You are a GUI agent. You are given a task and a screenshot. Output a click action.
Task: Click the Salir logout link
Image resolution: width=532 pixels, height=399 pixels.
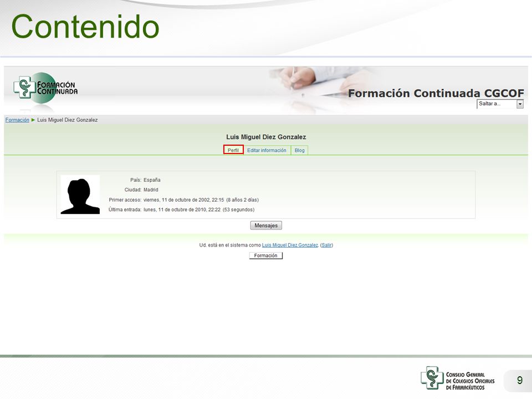pos(327,245)
